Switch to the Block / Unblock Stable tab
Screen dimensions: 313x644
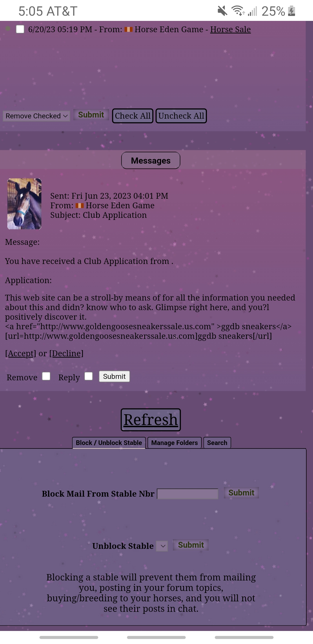(x=109, y=443)
